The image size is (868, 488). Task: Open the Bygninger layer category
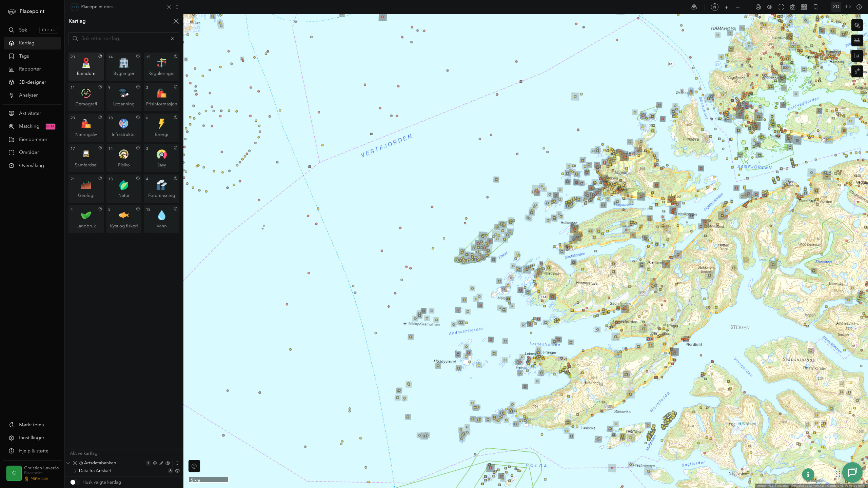[124, 66]
